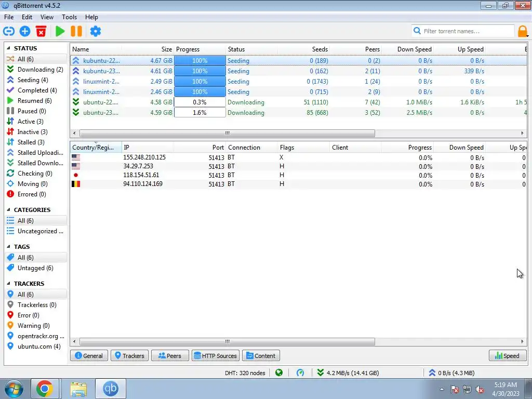Screen dimensions: 532x399
Task: Sort torrents by Size column header
Action: pyautogui.click(x=148, y=49)
